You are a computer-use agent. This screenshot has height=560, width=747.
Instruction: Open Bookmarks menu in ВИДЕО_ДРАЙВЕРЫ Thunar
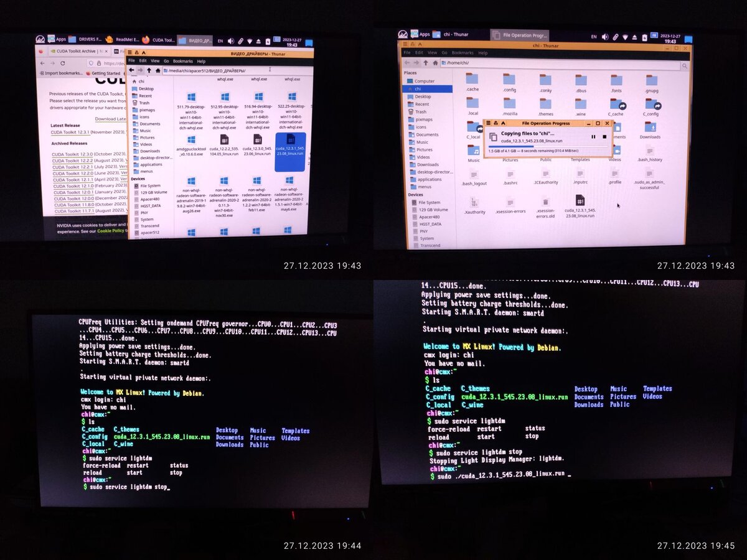[182, 61]
